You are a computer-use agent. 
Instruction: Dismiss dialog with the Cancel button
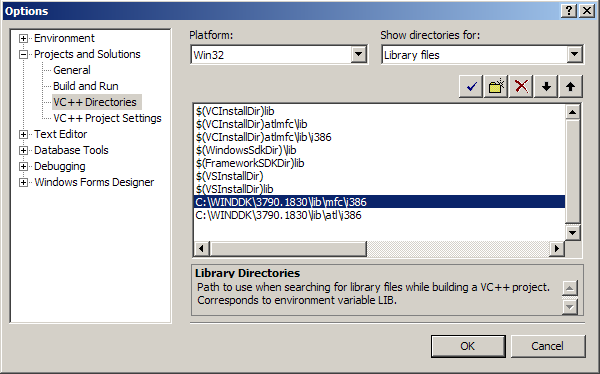click(x=548, y=346)
